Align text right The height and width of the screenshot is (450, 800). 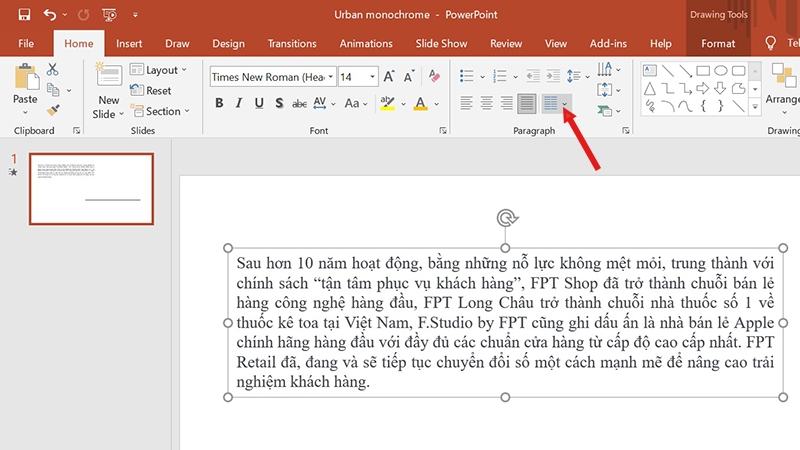coord(506,104)
